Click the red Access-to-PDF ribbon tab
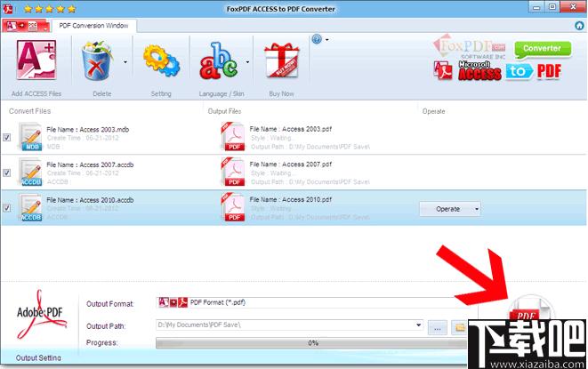The height and width of the screenshot is (369, 588). [26, 26]
